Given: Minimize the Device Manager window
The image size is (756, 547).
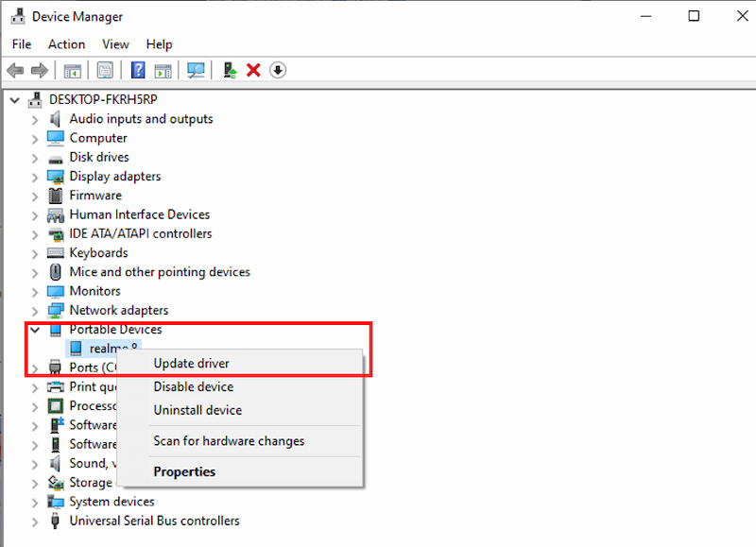Looking at the screenshot, I should coord(646,16).
